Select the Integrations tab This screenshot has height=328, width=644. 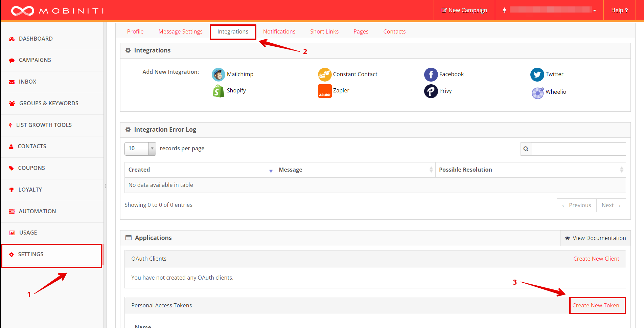[233, 32]
